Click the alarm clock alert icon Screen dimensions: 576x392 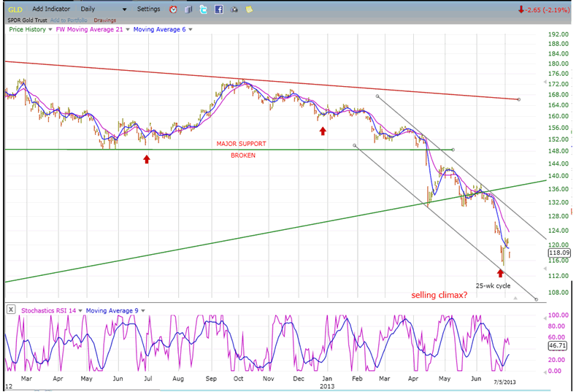coord(173,9)
